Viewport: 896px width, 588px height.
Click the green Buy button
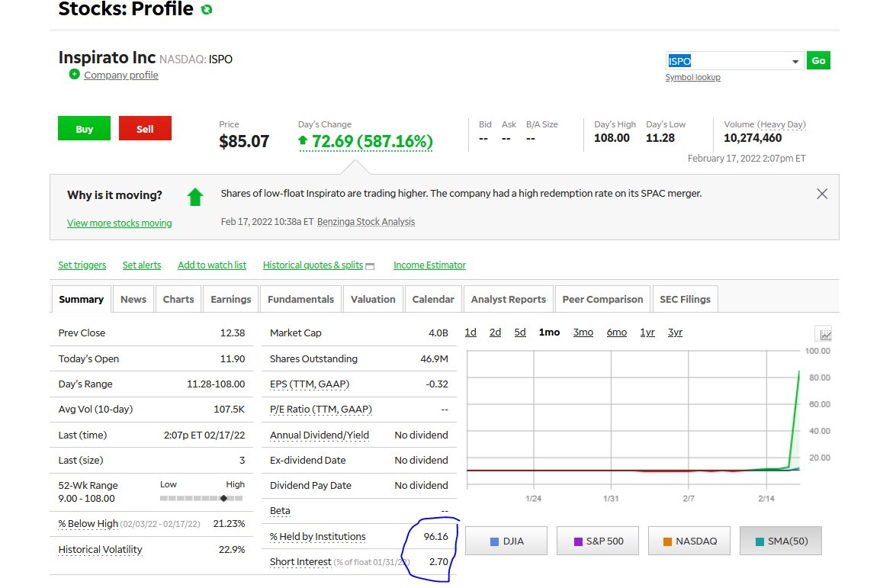[x=84, y=129]
